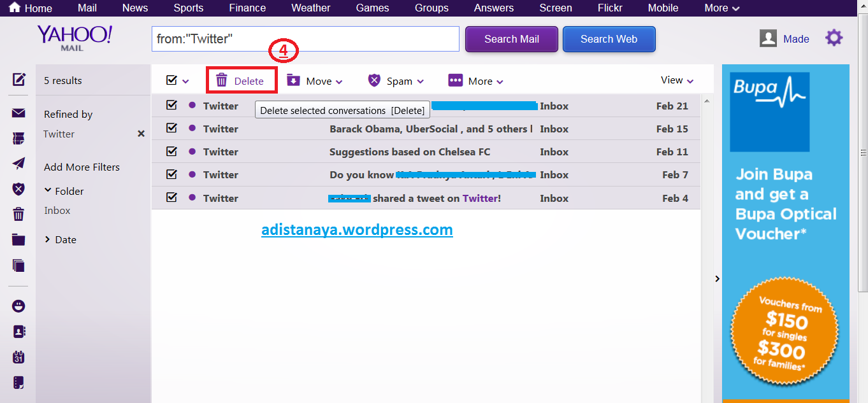Open Mail in top navigation
Screen dimensions: 868x403
87,8
